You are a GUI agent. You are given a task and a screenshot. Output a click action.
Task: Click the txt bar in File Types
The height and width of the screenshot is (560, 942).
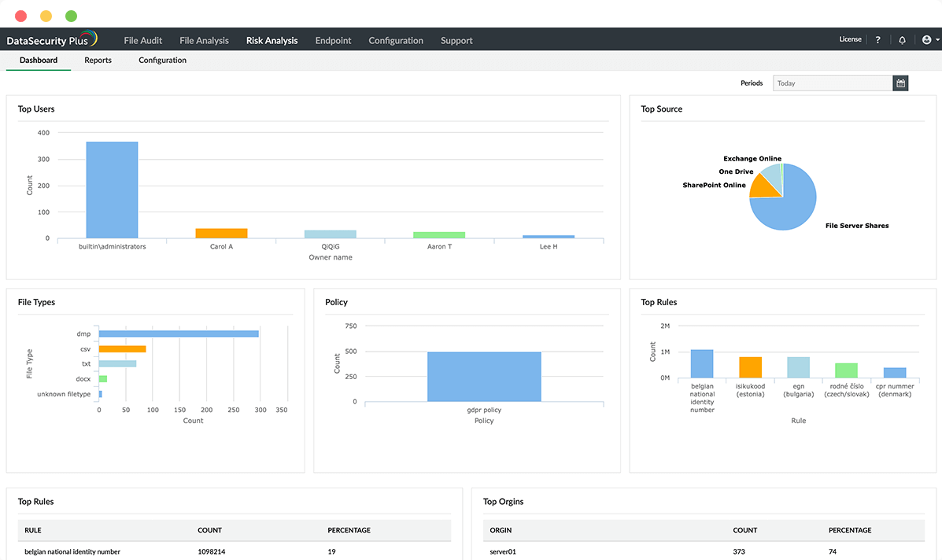tap(118, 363)
